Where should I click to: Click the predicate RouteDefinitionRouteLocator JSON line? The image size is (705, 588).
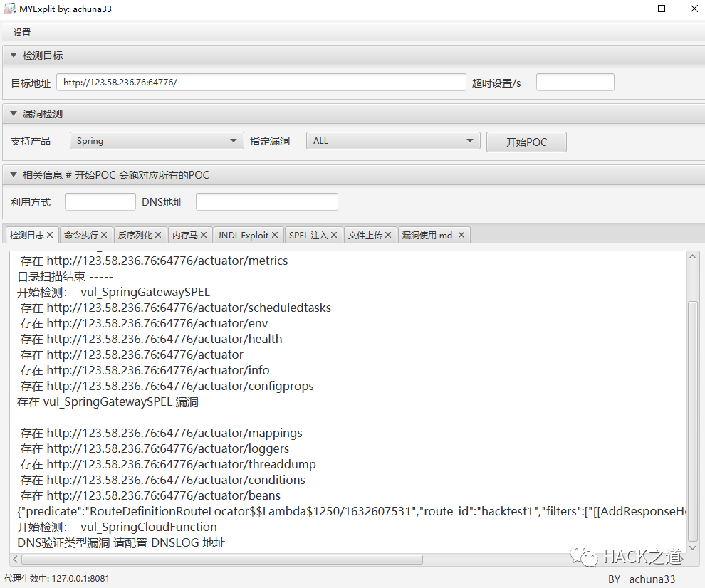point(352,512)
